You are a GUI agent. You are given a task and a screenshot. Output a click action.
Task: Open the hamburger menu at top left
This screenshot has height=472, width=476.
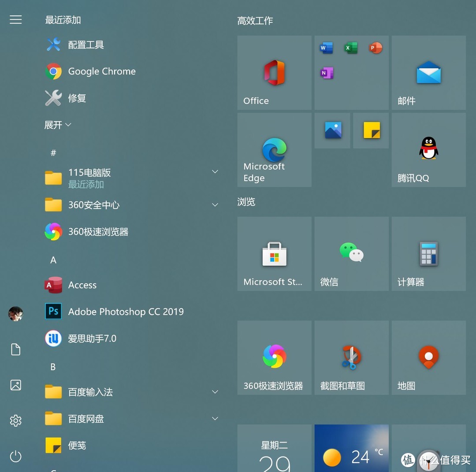pyautogui.click(x=15, y=20)
